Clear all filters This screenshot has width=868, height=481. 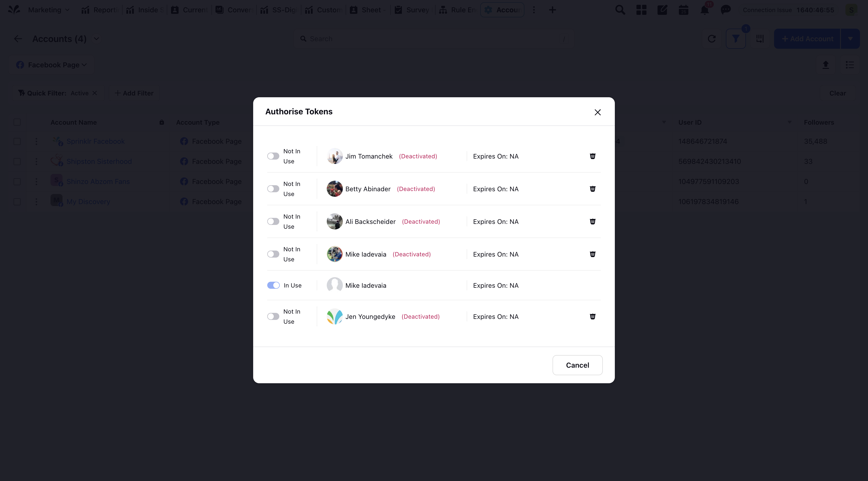(838, 93)
